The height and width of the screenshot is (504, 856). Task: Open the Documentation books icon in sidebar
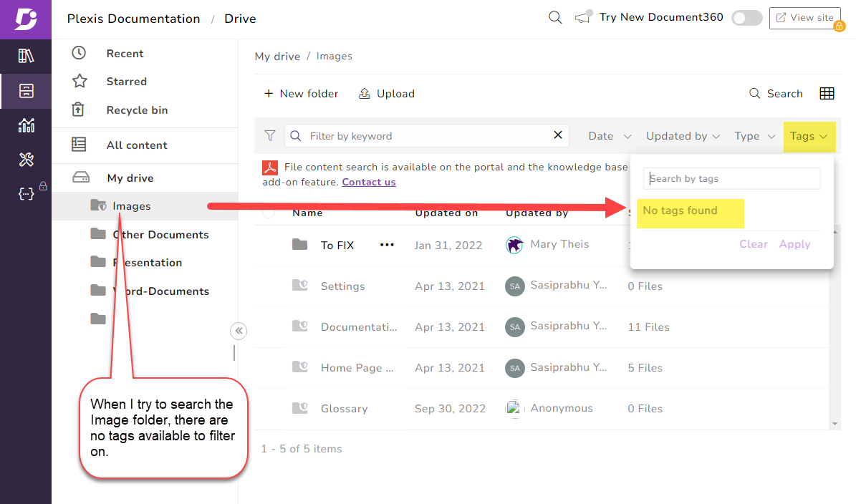[26, 56]
